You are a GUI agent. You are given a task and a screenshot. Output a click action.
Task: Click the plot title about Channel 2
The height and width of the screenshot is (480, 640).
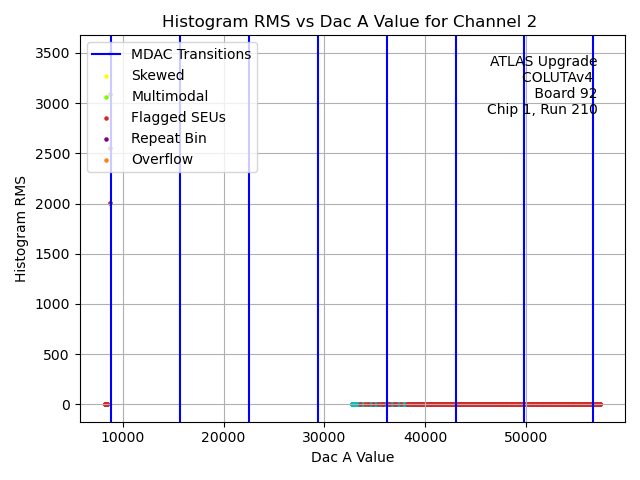click(349, 22)
